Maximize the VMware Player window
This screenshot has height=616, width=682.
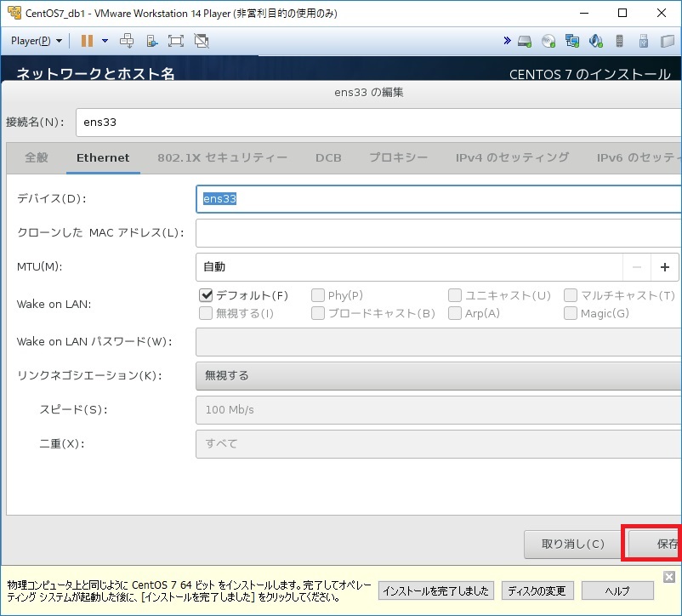coord(622,13)
